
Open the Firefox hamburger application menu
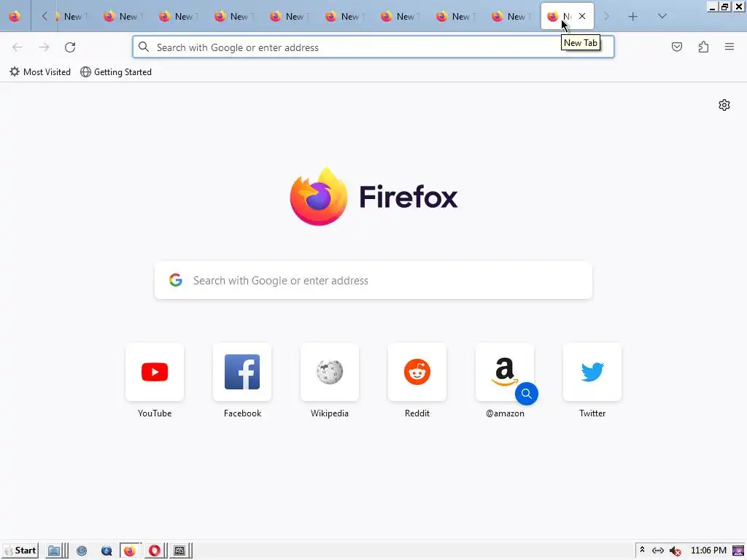729,47
